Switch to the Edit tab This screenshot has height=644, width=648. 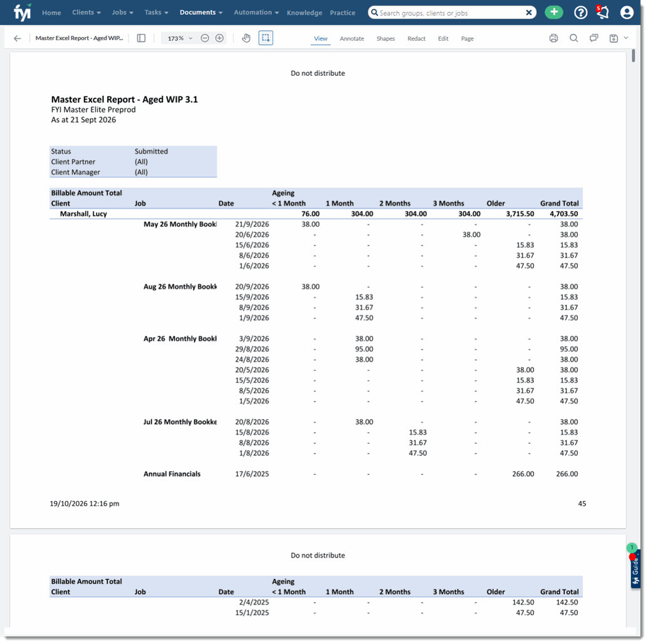tap(443, 38)
